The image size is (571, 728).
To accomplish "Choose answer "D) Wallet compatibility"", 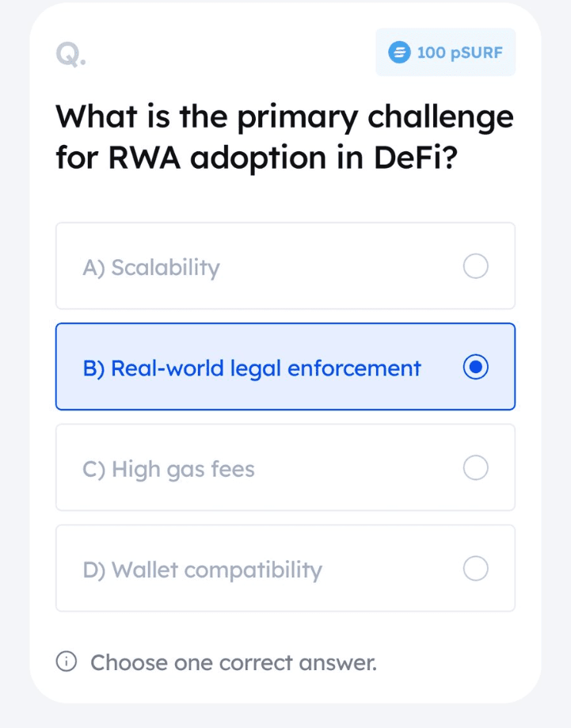I will pyautogui.click(x=284, y=568).
